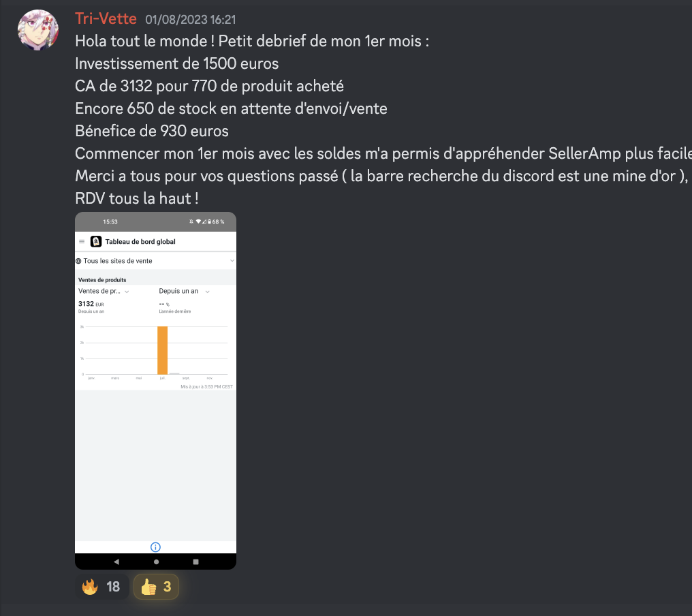This screenshot has width=692, height=616.
Task: Tap the Android home circle button
Action: tap(156, 561)
